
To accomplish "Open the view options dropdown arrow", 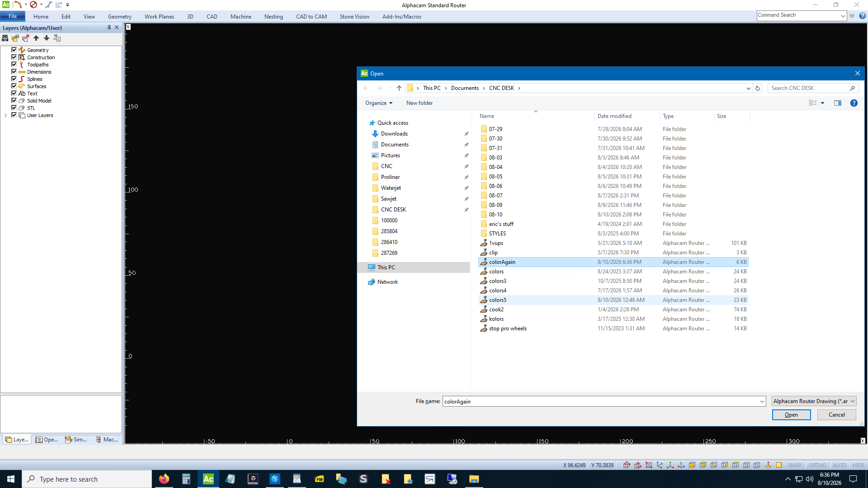I will point(822,103).
